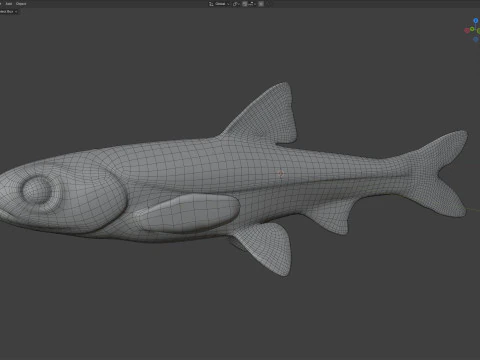Image resolution: width=480 pixels, height=360 pixels.
Task: Open the Add menu in header
Action: [x=9, y=4]
